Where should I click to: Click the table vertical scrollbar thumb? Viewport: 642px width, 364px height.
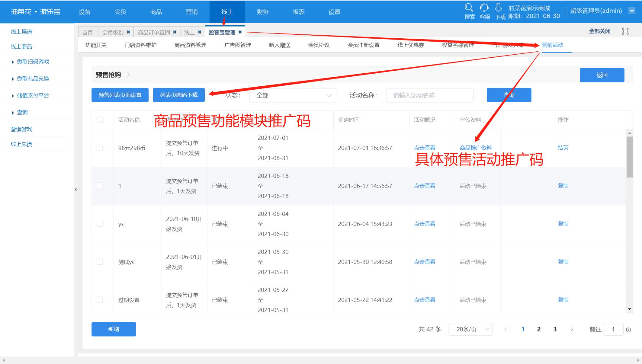(x=630, y=157)
